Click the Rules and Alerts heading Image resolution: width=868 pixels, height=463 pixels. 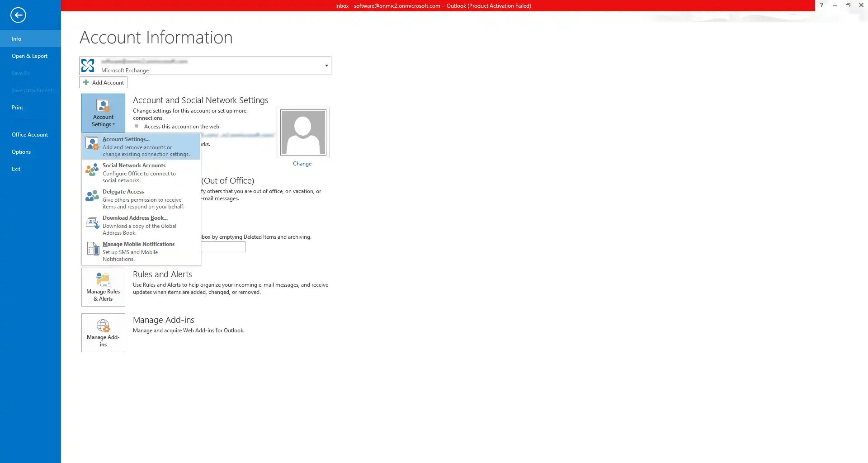click(x=162, y=274)
